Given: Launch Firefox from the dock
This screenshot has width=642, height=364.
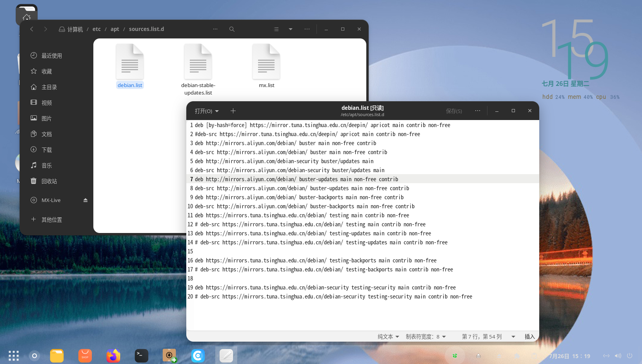Looking at the screenshot, I should 113,356.
